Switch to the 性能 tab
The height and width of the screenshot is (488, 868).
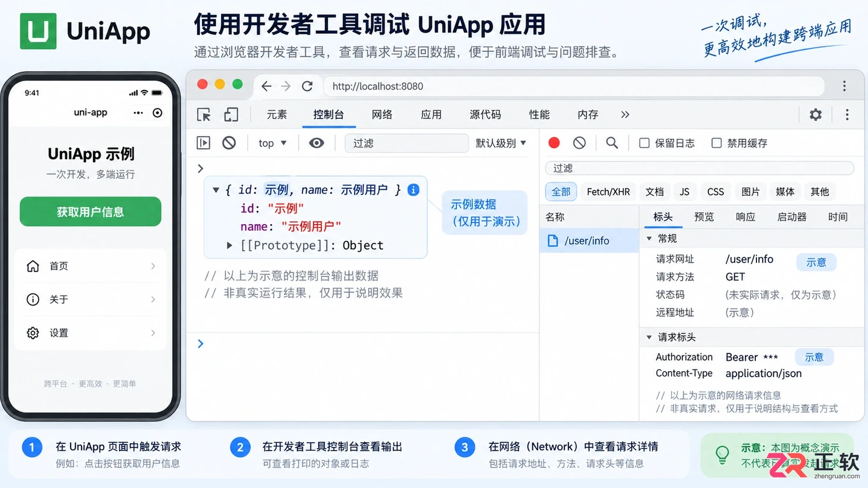(x=539, y=114)
